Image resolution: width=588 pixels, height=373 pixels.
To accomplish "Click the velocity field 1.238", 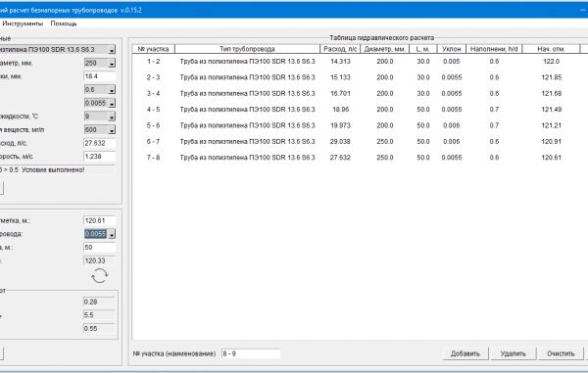I will coord(100,157).
